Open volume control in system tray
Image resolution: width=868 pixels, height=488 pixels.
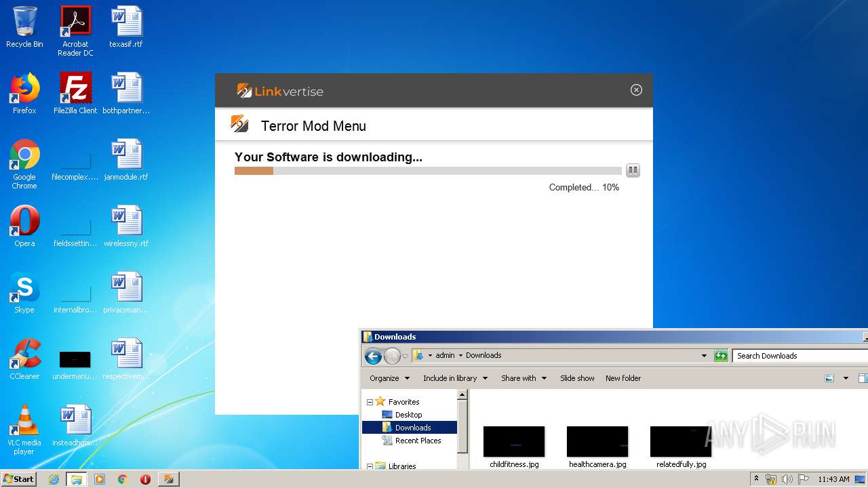(x=787, y=479)
